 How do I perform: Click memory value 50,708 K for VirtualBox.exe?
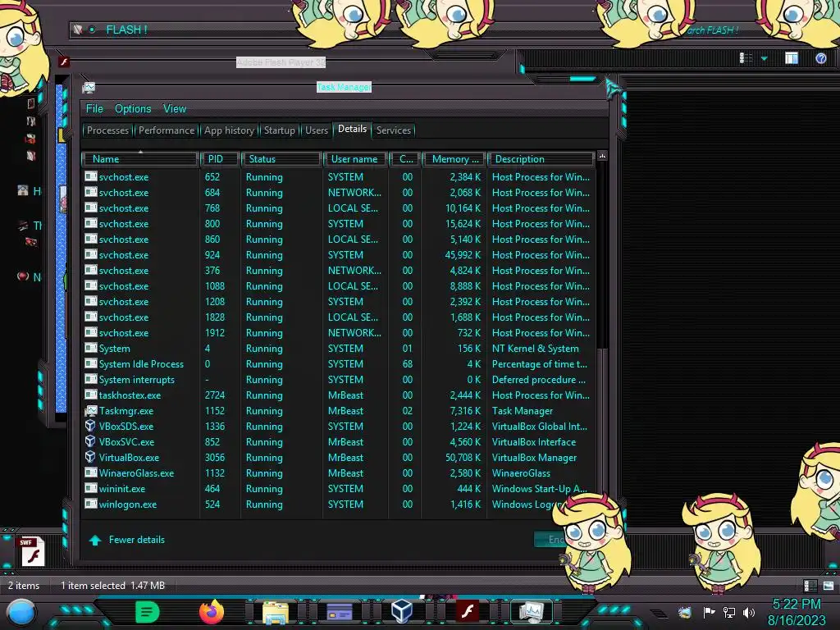pos(463,458)
